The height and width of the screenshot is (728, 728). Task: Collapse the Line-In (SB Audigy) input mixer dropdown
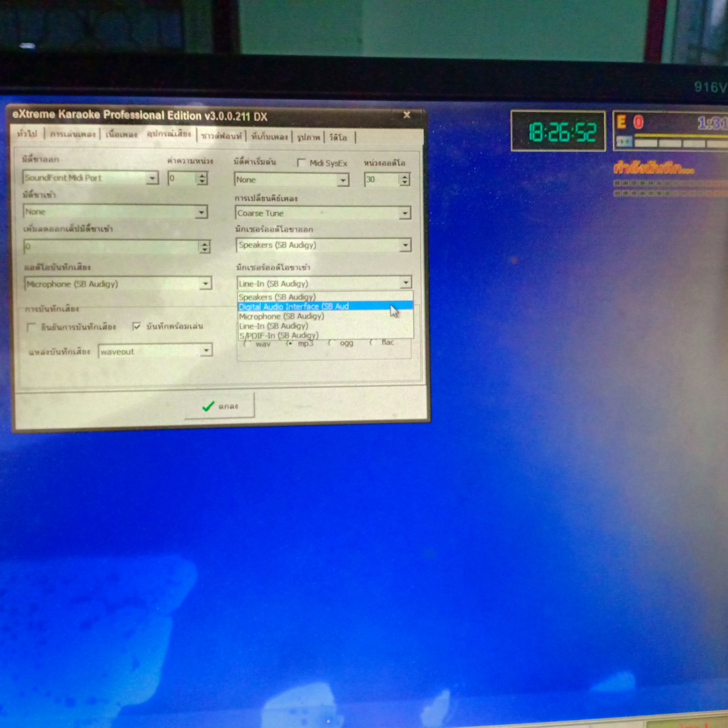(x=406, y=282)
